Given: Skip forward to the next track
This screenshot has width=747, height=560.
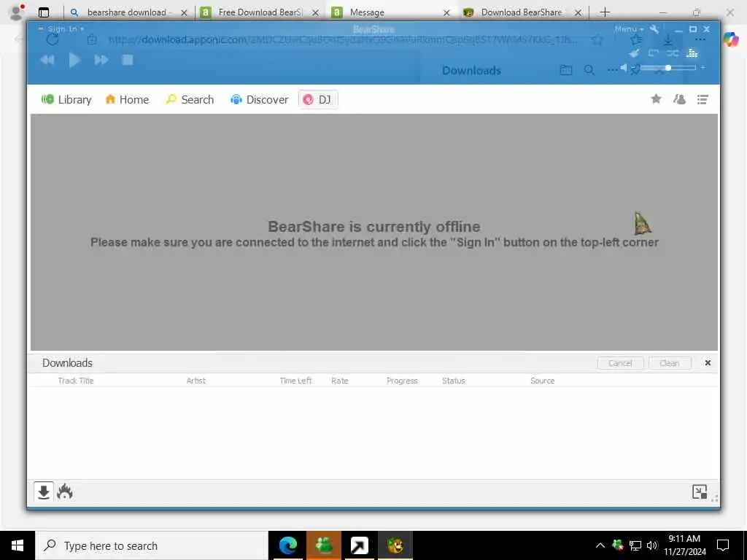Looking at the screenshot, I should tap(101, 60).
